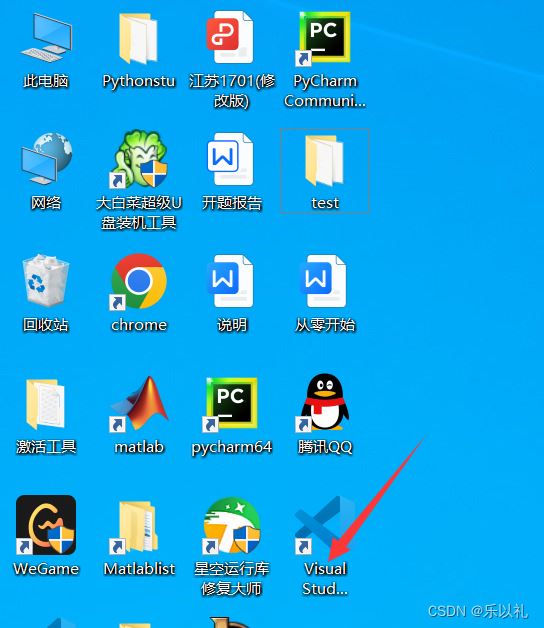
Task: Click the '大白菜超级U盘装机工具' label text
Action: [x=139, y=213]
